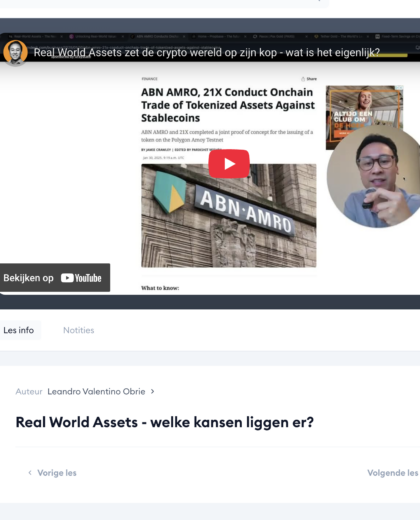Click the 'What to know:' text
420x520 pixels.
point(160,288)
